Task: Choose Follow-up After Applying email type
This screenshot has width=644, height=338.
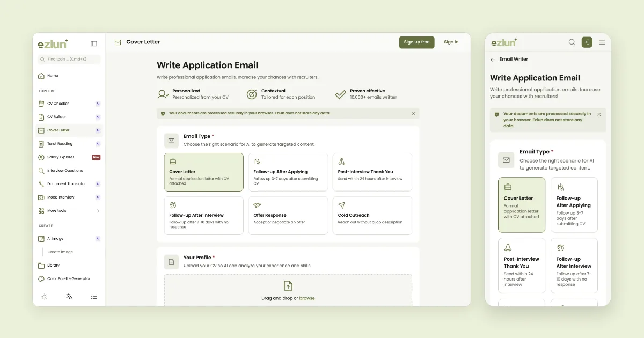Action: pyautogui.click(x=288, y=172)
